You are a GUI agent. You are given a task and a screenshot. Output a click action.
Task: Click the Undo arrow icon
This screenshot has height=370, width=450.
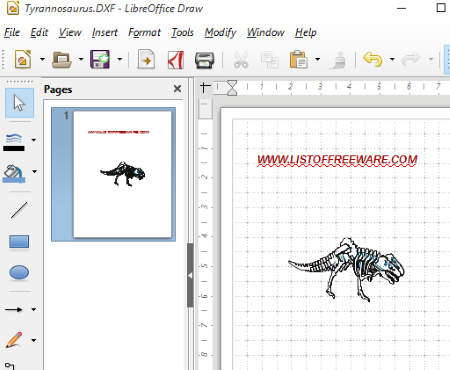pyautogui.click(x=373, y=59)
